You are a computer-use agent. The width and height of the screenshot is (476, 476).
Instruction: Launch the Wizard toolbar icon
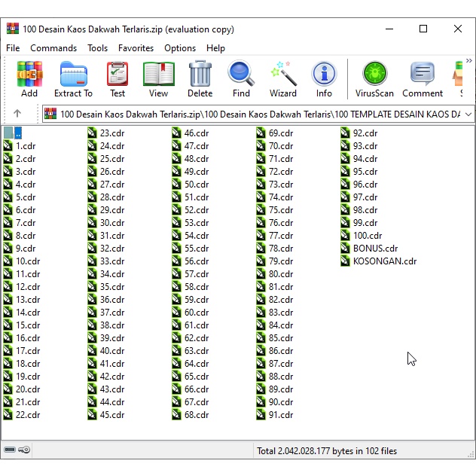[283, 79]
